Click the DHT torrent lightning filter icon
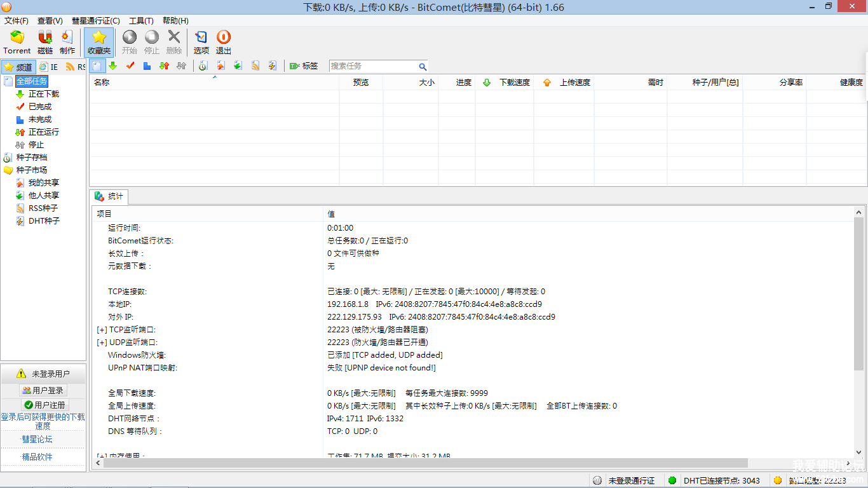 click(x=273, y=66)
